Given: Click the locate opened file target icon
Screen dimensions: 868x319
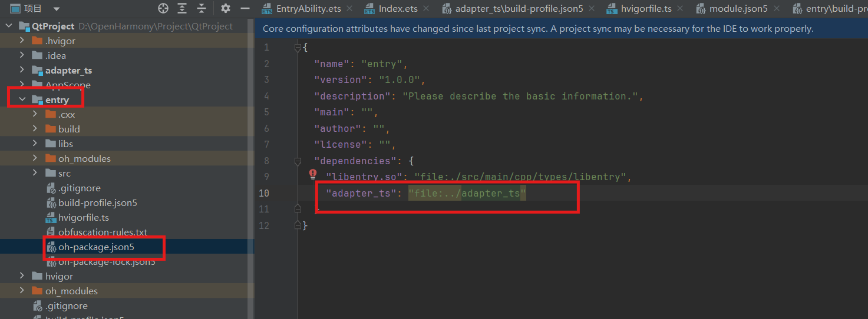Looking at the screenshot, I should coord(164,8).
